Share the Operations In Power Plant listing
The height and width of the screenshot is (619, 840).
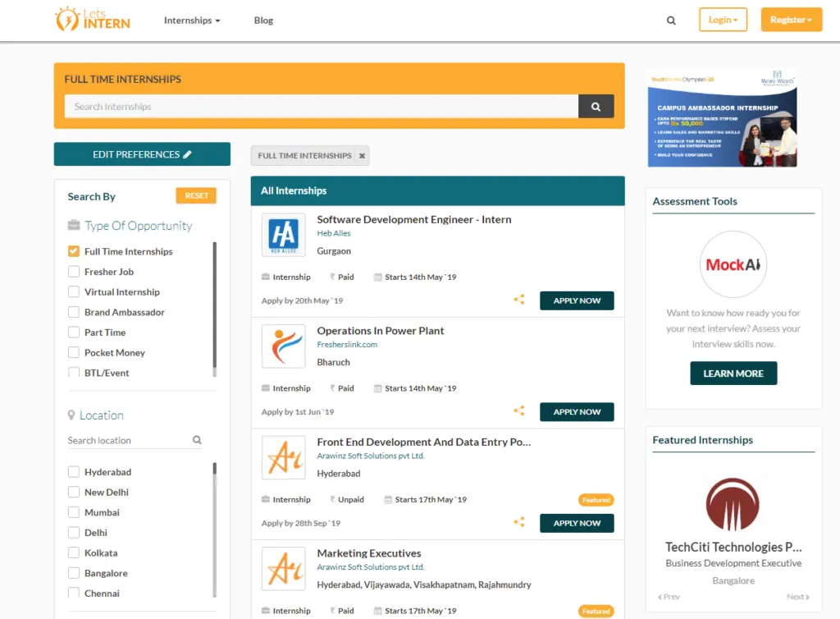pyautogui.click(x=519, y=411)
